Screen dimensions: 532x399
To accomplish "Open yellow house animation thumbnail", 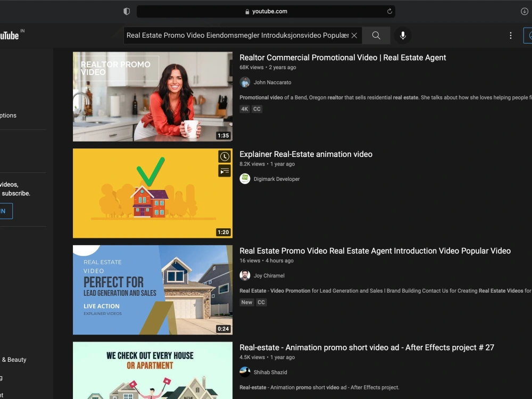I will click(x=153, y=193).
